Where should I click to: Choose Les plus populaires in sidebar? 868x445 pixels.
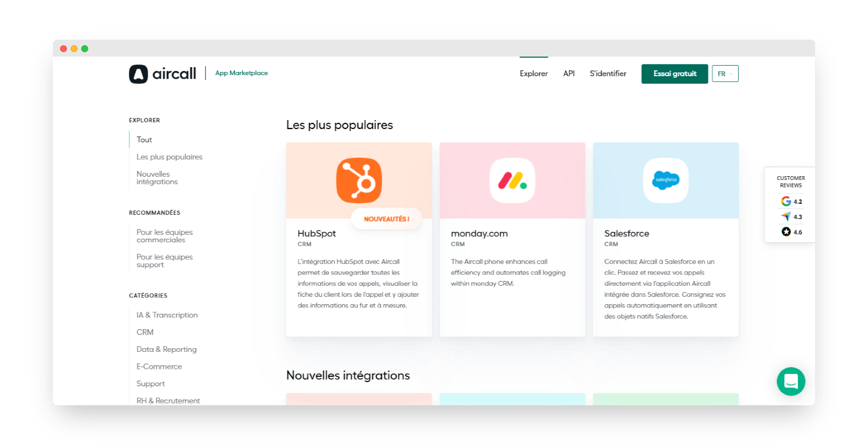coord(169,157)
